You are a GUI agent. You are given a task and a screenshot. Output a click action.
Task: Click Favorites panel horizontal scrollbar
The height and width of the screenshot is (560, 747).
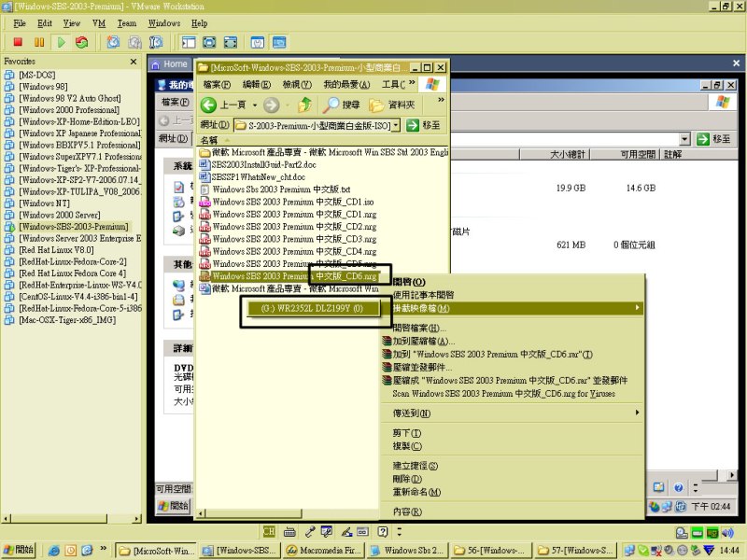(72, 518)
